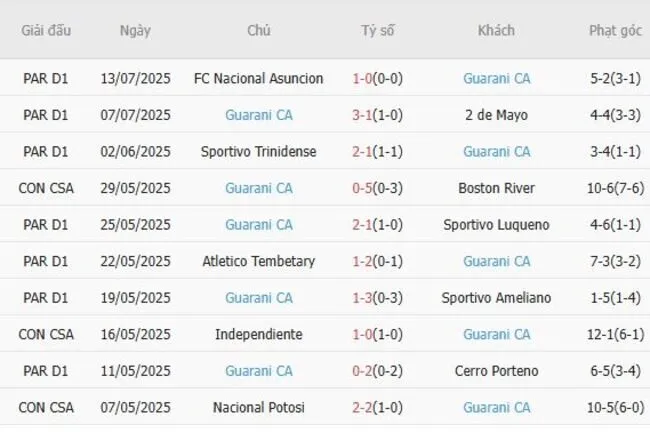
Task: Open Cerro Porteno team link
Action: [497, 371]
